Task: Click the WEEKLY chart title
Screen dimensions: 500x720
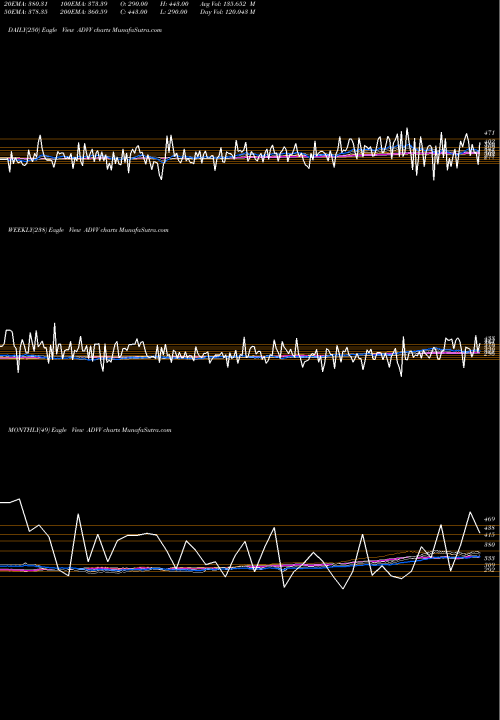Action: coord(88,230)
